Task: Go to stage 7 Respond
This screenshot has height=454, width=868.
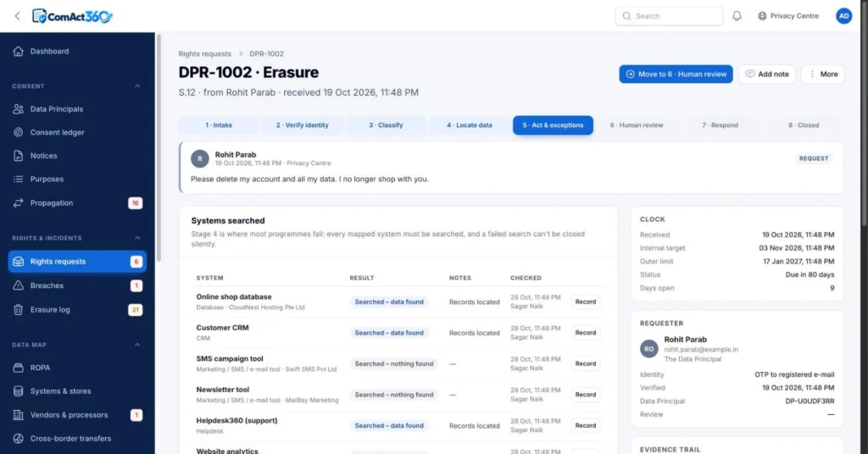Action: click(721, 125)
